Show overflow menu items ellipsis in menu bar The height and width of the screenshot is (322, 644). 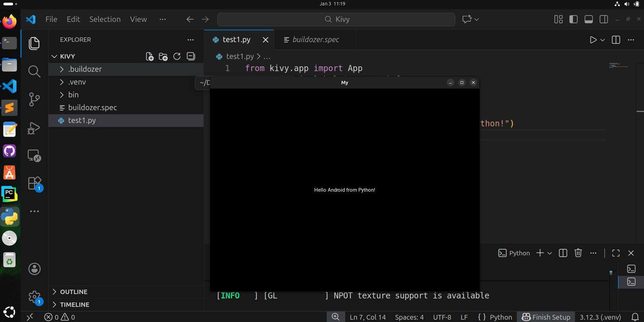(163, 19)
